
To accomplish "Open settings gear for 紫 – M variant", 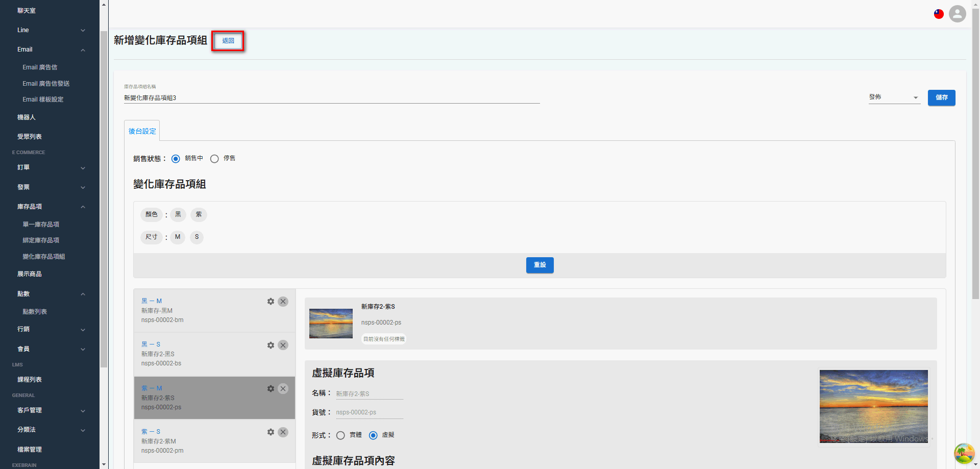I will pyautogui.click(x=271, y=389).
